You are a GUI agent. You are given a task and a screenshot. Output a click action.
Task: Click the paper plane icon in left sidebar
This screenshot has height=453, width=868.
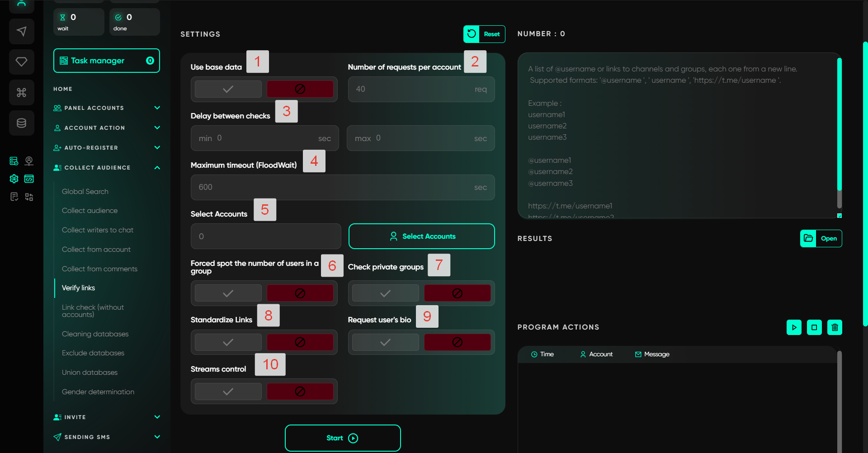pyautogui.click(x=21, y=31)
